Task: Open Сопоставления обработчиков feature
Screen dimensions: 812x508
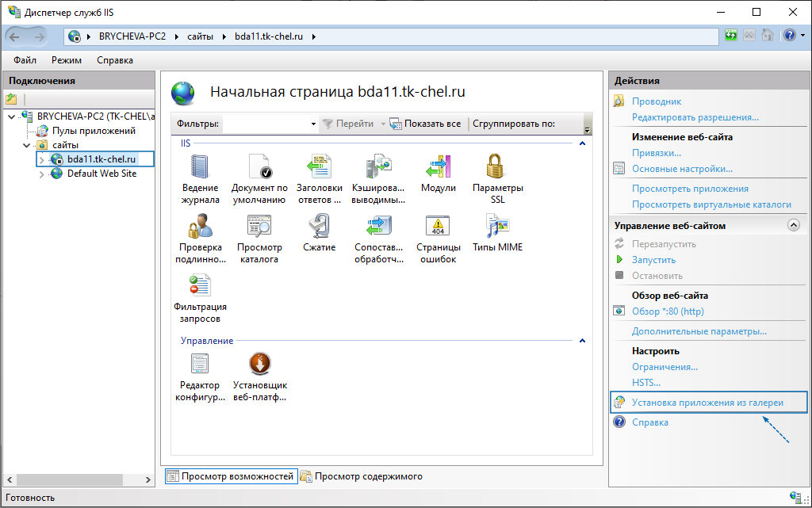Action: point(378,239)
